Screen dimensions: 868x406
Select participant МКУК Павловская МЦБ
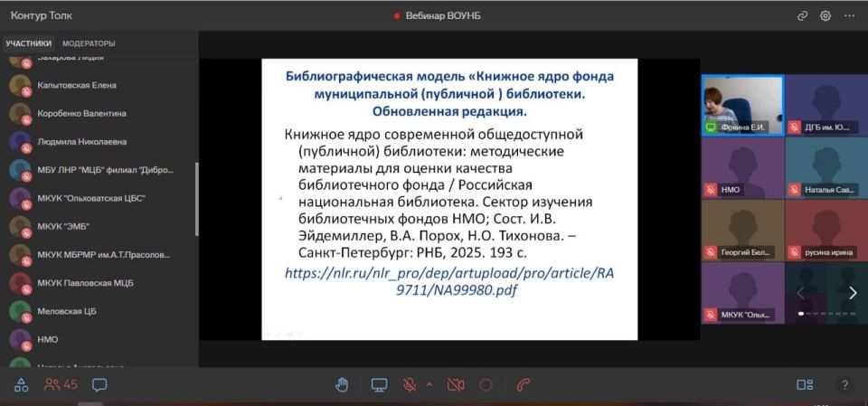99,283
